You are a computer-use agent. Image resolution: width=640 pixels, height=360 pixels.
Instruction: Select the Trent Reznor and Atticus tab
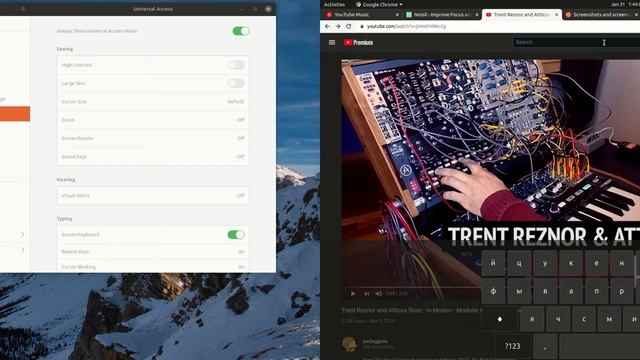point(522,15)
